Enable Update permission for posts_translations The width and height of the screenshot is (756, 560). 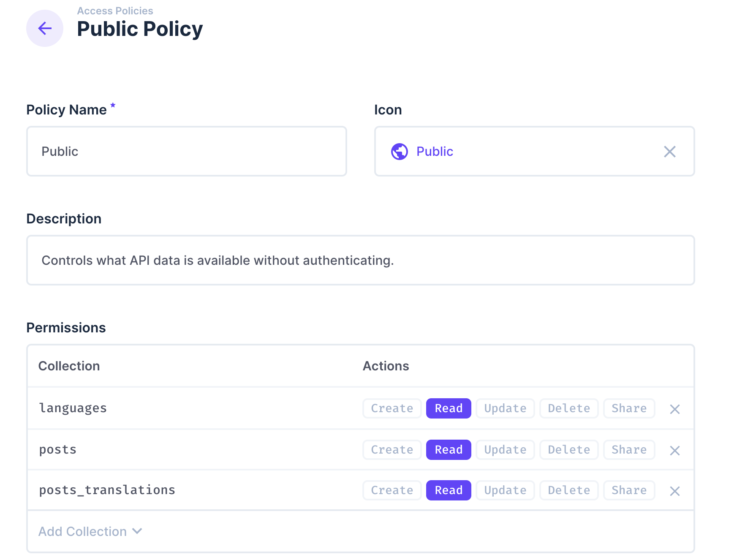coord(505,490)
